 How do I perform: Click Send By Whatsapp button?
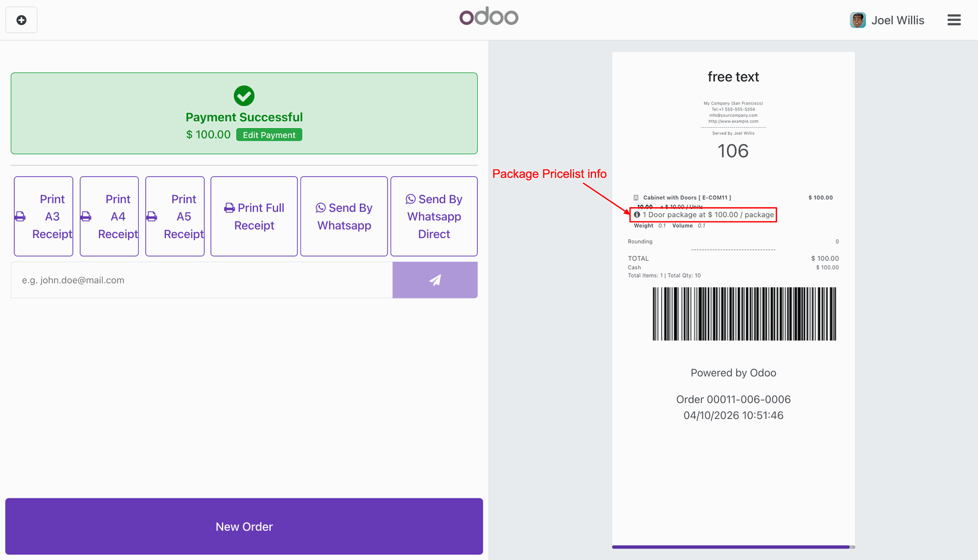344,216
